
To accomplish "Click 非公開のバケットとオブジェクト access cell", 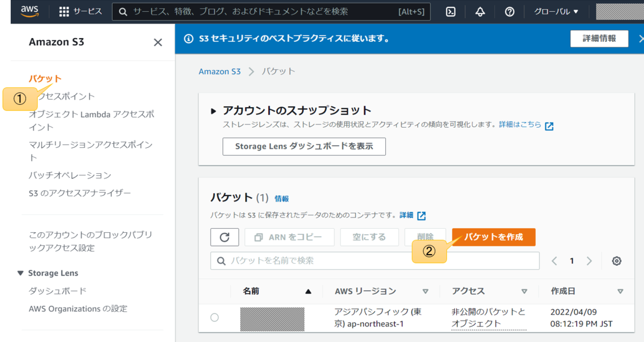I will pos(488,318).
